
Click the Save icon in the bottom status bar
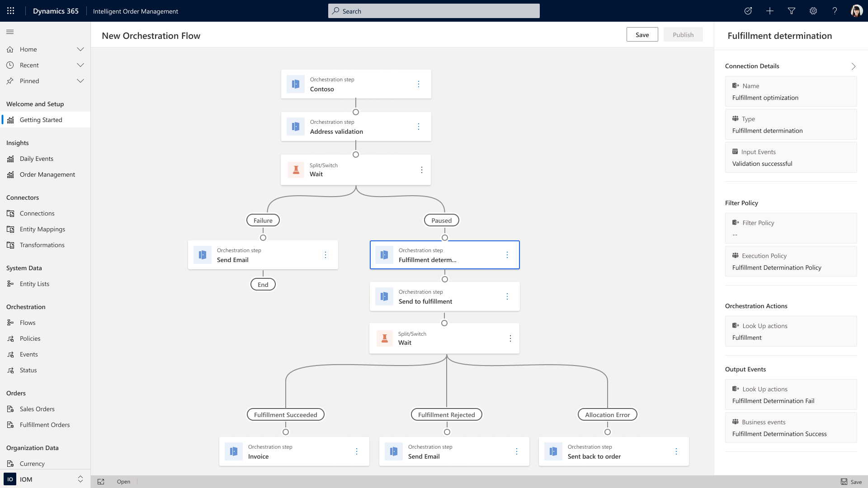[845, 482]
